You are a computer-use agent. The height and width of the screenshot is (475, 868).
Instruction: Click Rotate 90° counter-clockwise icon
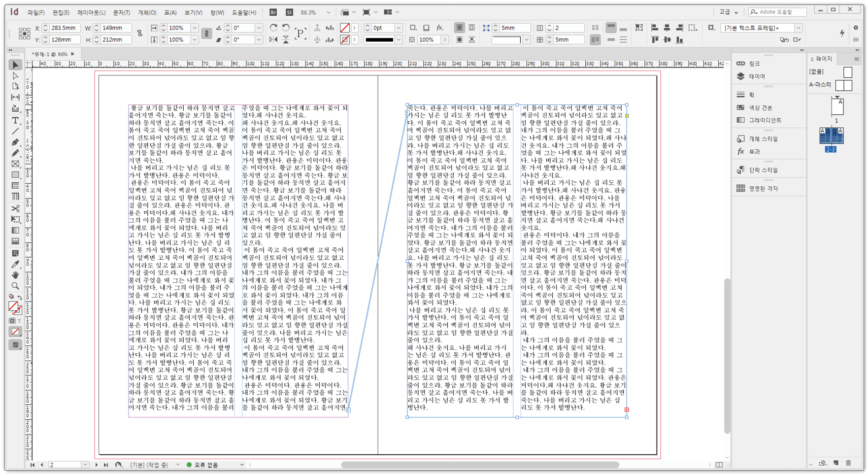tap(286, 28)
